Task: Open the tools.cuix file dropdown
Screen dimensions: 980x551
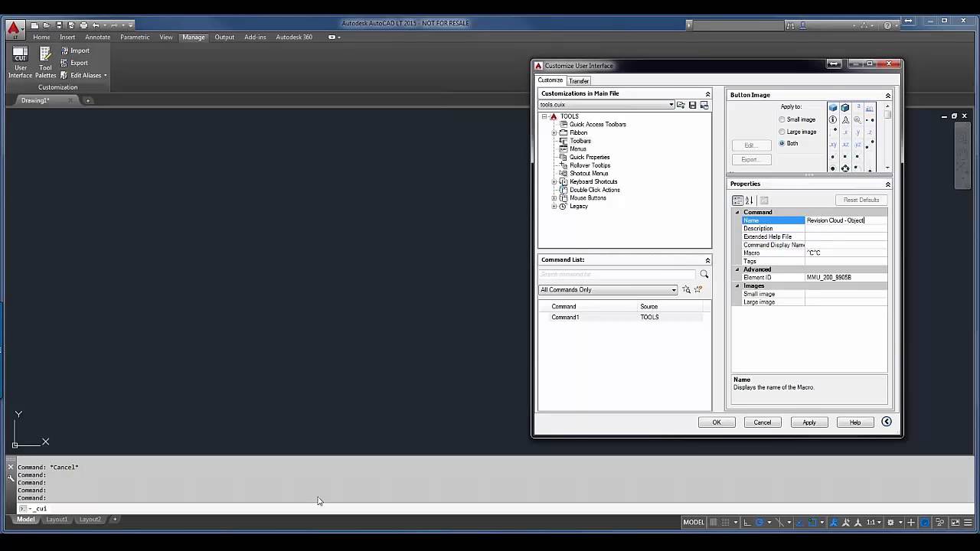Action: point(671,105)
